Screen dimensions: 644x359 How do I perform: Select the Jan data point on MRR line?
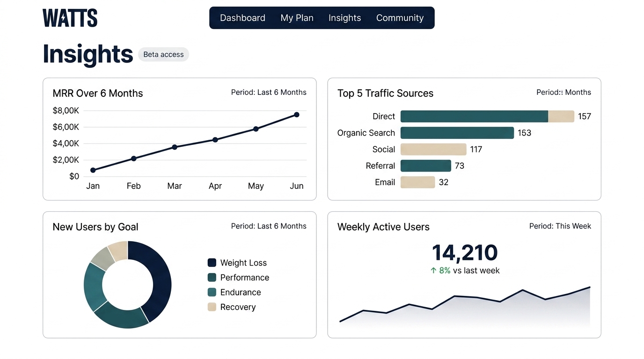(93, 170)
